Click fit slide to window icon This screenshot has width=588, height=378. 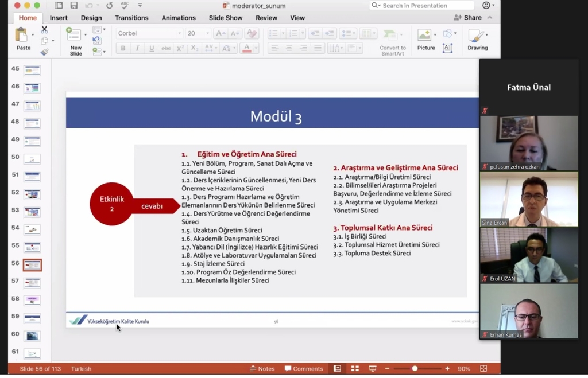point(483,369)
